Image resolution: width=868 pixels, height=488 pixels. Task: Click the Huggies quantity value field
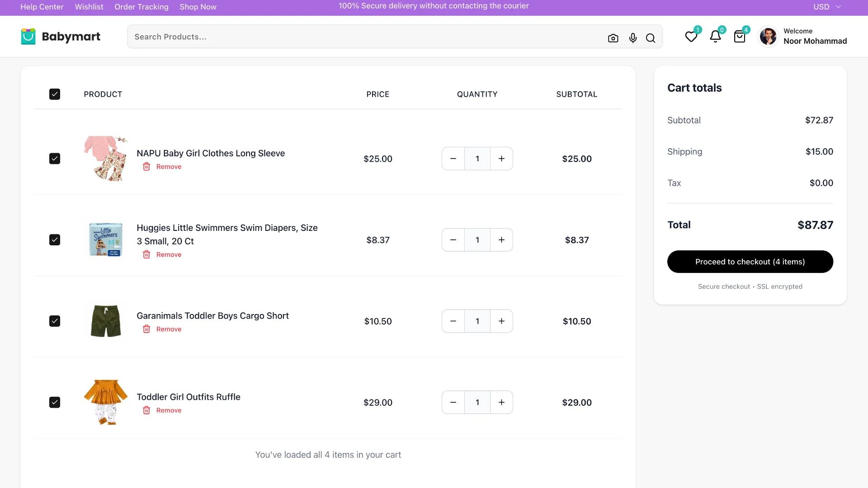coord(477,240)
